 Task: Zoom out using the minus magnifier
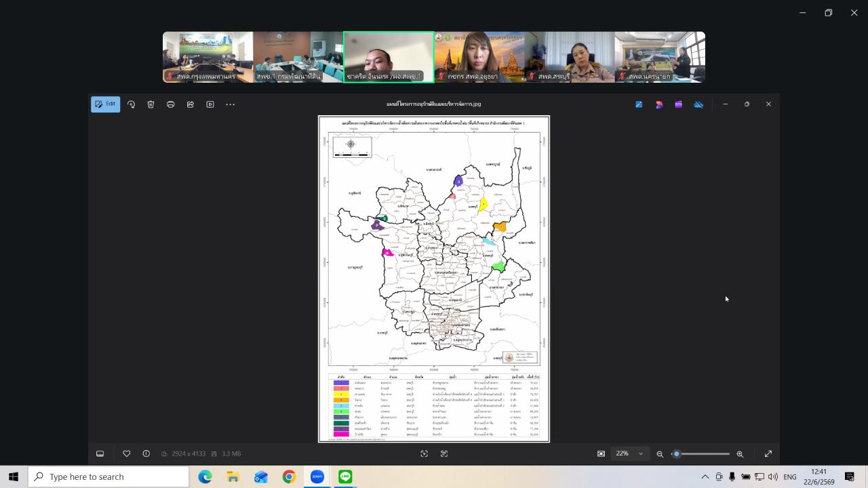[660, 454]
